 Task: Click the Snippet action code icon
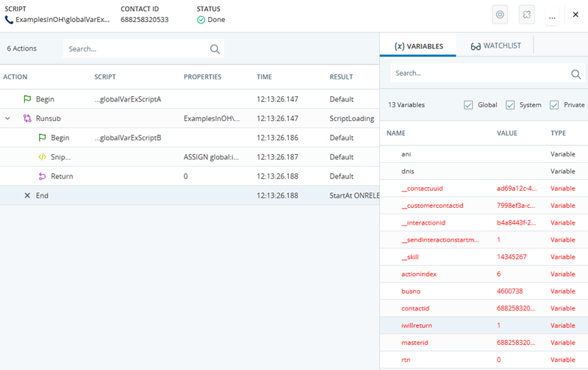(43, 157)
